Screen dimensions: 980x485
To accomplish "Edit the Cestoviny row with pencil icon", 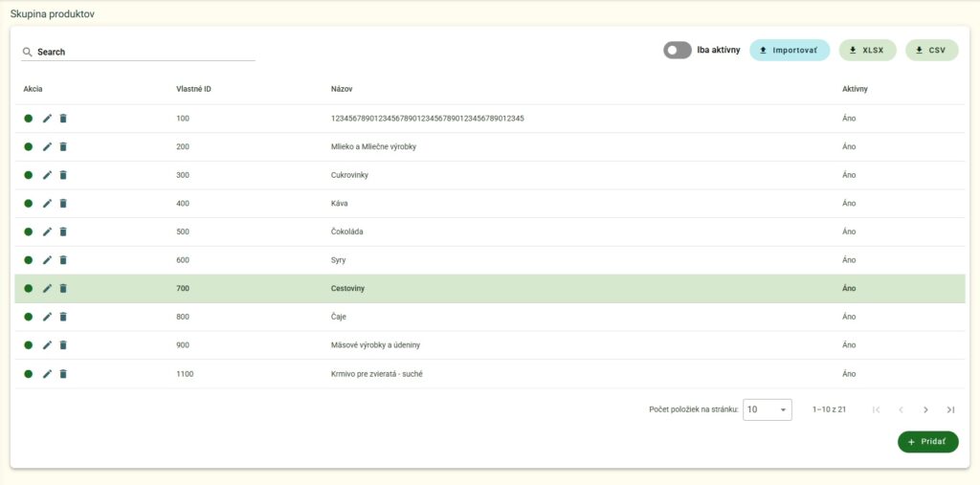I will [47, 288].
